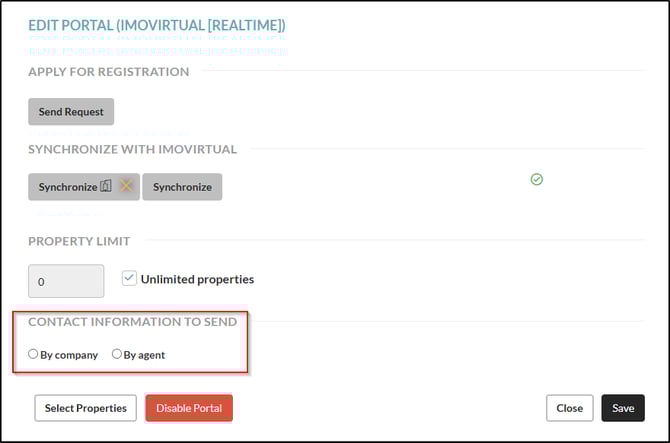Click the By company label text
670x443 pixels.
coord(69,355)
